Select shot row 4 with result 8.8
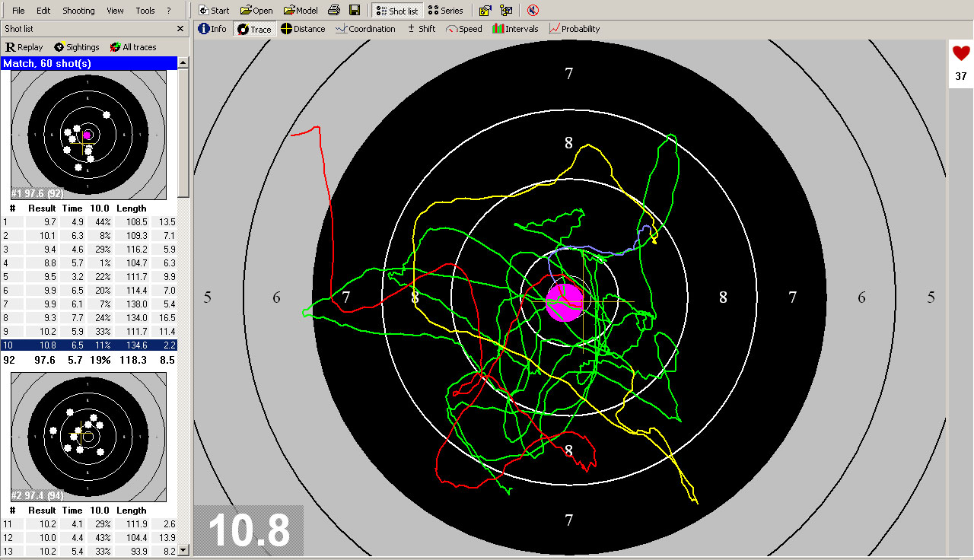974x560 pixels. coord(88,263)
